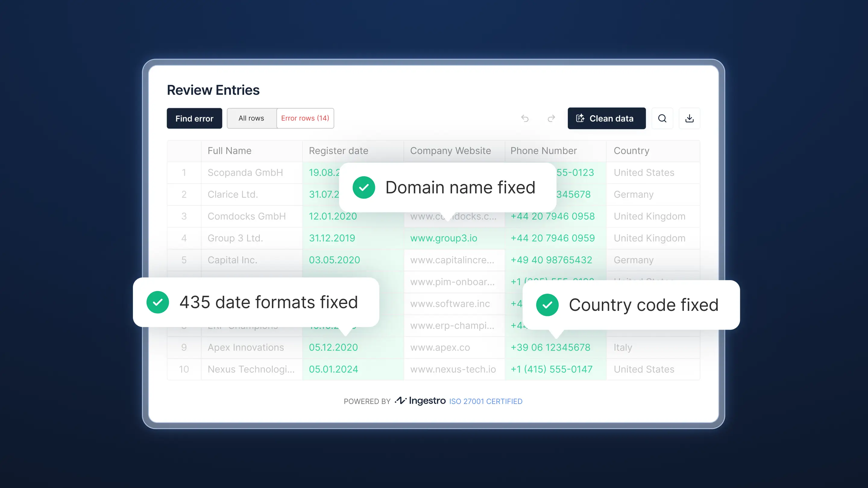
Task: Switch to Error rows (14) tab
Action: pos(305,118)
